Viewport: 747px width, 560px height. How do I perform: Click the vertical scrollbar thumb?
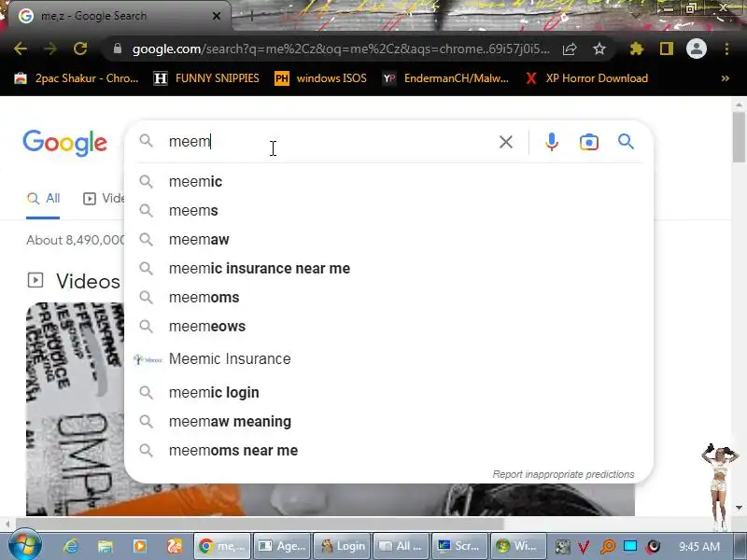click(739, 137)
